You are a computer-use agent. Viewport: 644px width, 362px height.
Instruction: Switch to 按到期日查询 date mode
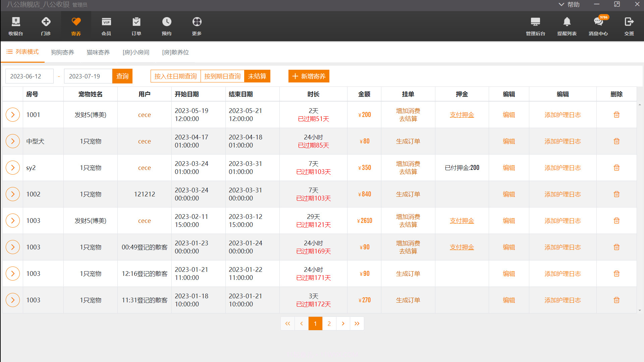point(222,76)
